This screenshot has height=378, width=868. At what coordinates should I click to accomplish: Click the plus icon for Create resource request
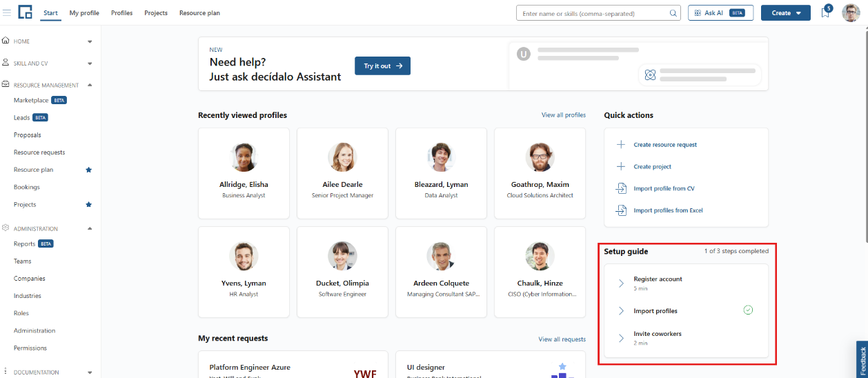[x=620, y=145]
